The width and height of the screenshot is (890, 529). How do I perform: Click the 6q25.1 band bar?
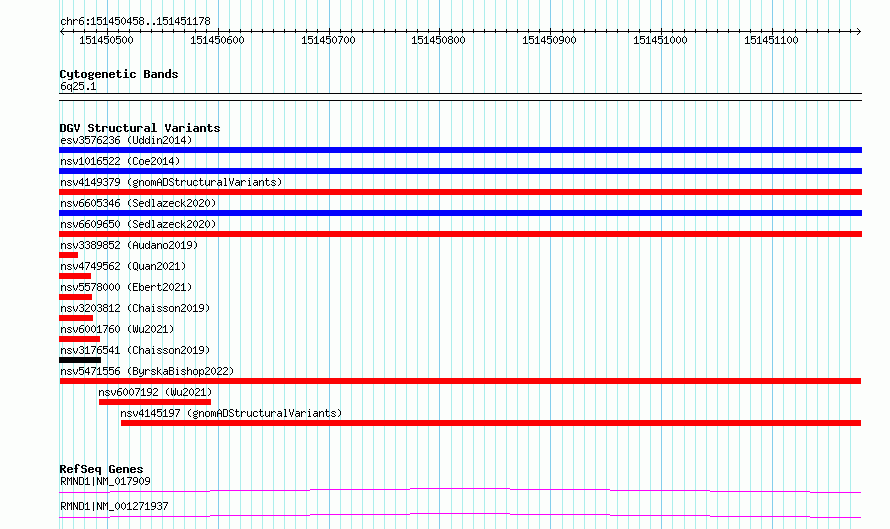coord(460,97)
